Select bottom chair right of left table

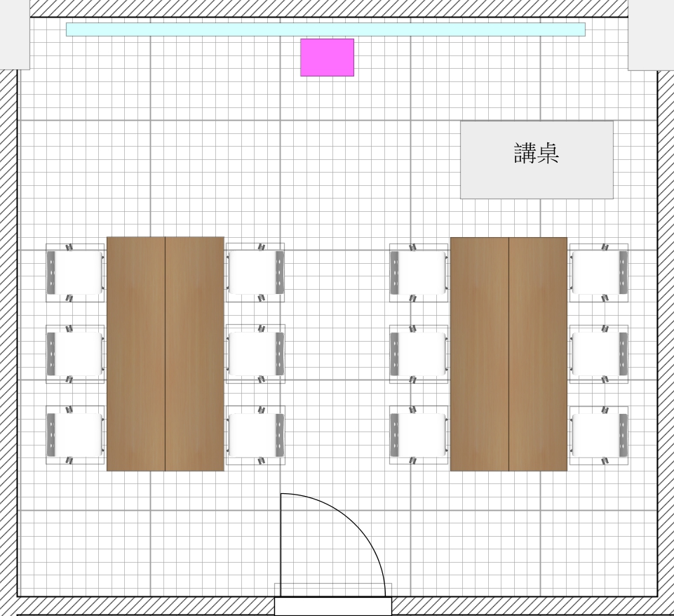coord(255,435)
